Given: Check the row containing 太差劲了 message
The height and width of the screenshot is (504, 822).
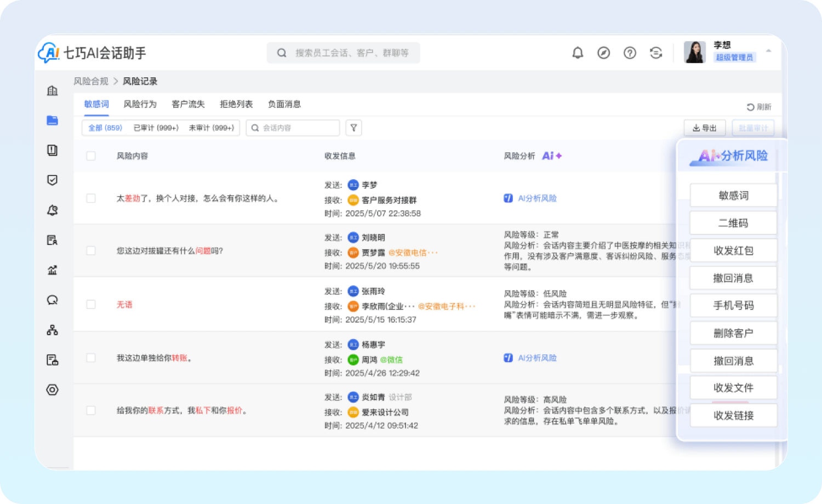Looking at the screenshot, I should 91,198.
